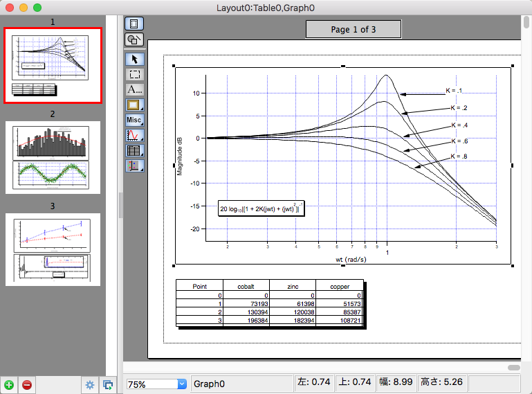Select page 3 thumbnail
The height and width of the screenshot is (394, 532).
pos(53,250)
